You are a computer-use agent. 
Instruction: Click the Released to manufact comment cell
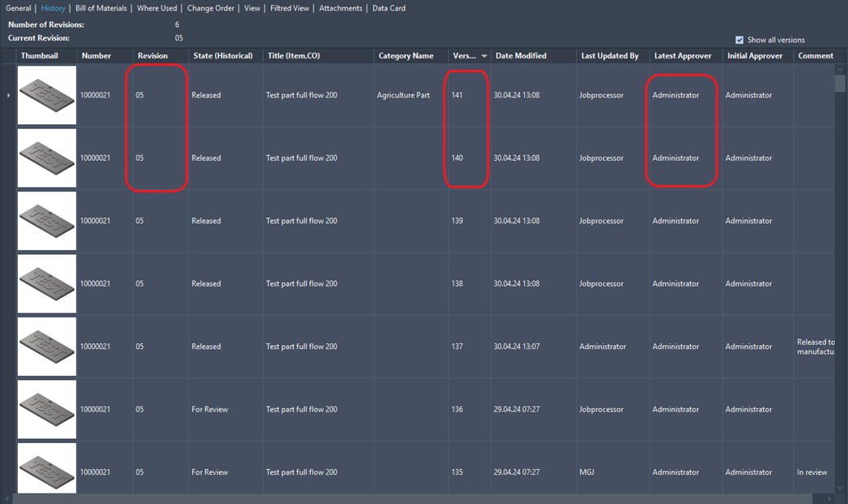click(814, 347)
